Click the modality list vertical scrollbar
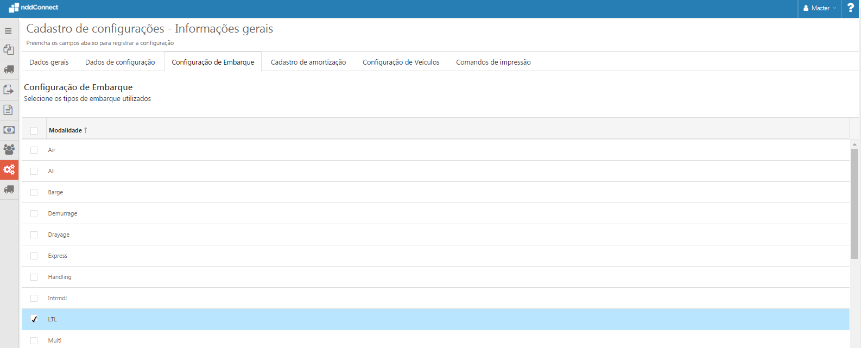Viewport: 868px width, 348px height. 854,204
